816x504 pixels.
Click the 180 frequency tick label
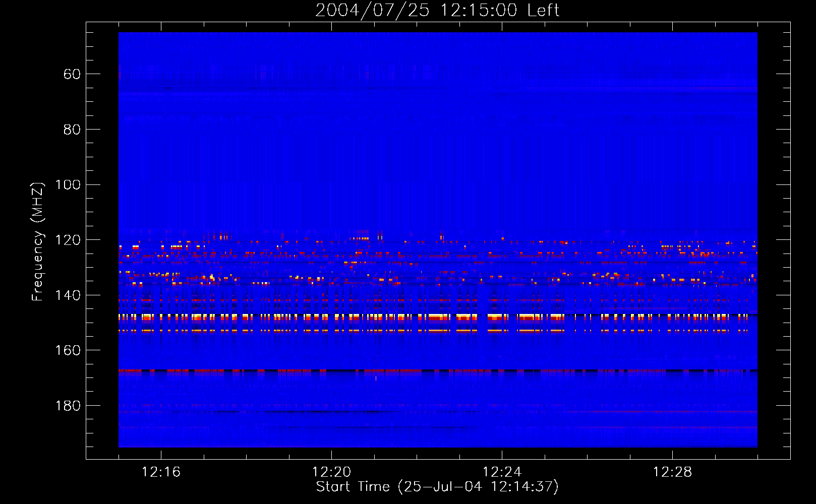(x=68, y=406)
